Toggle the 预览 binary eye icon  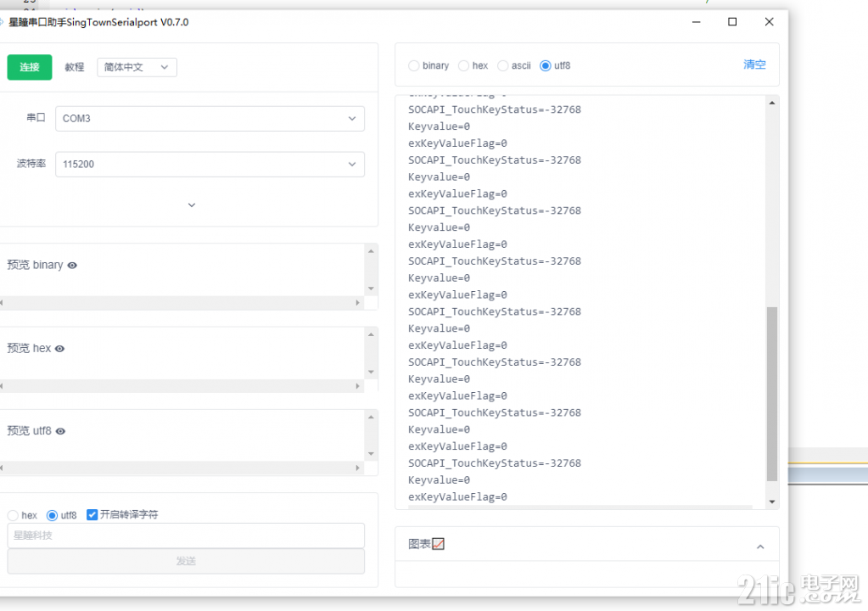pyautogui.click(x=72, y=265)
